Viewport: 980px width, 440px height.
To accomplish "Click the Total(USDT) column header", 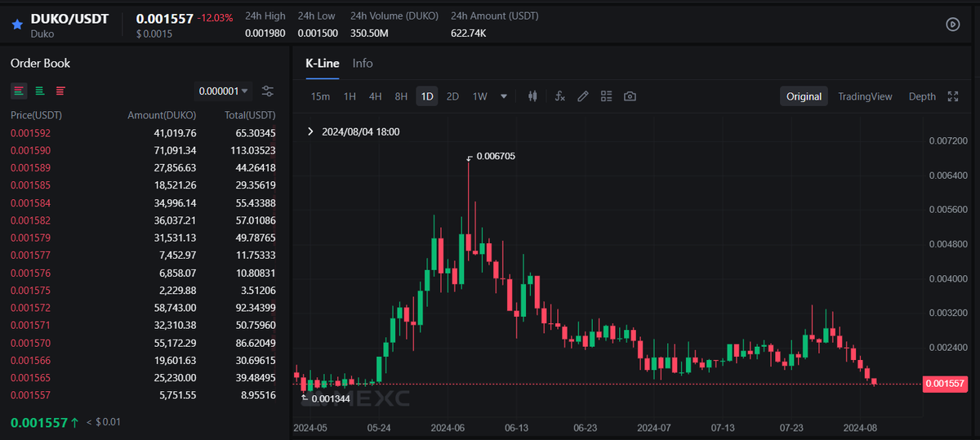I will click(x=250, y=115).
